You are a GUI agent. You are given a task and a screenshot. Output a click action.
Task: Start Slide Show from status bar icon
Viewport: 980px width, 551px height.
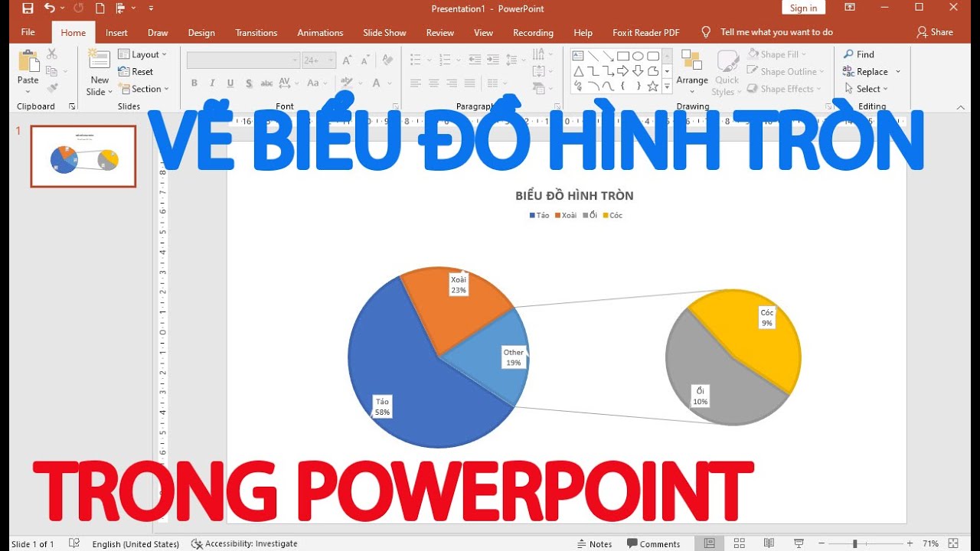coord(799,543)
